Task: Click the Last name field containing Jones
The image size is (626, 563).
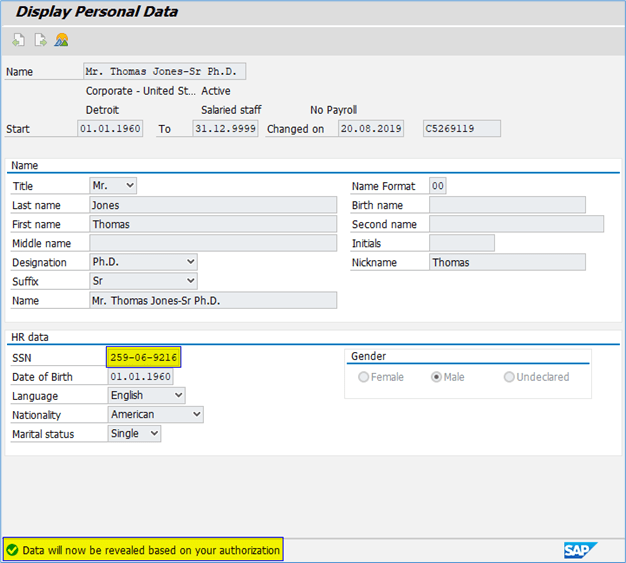Action: (213, 205)
